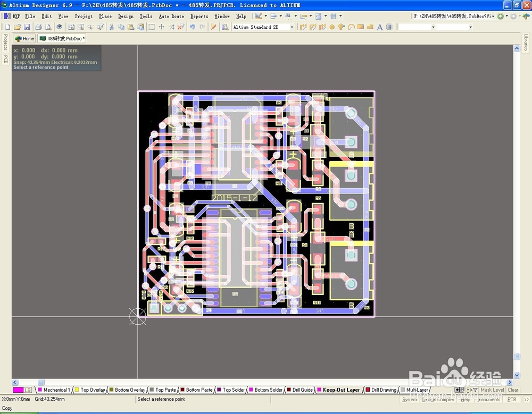This screenshot has width=532, height=414.
Task: Open the print preview icon
Action: (48, 27)
